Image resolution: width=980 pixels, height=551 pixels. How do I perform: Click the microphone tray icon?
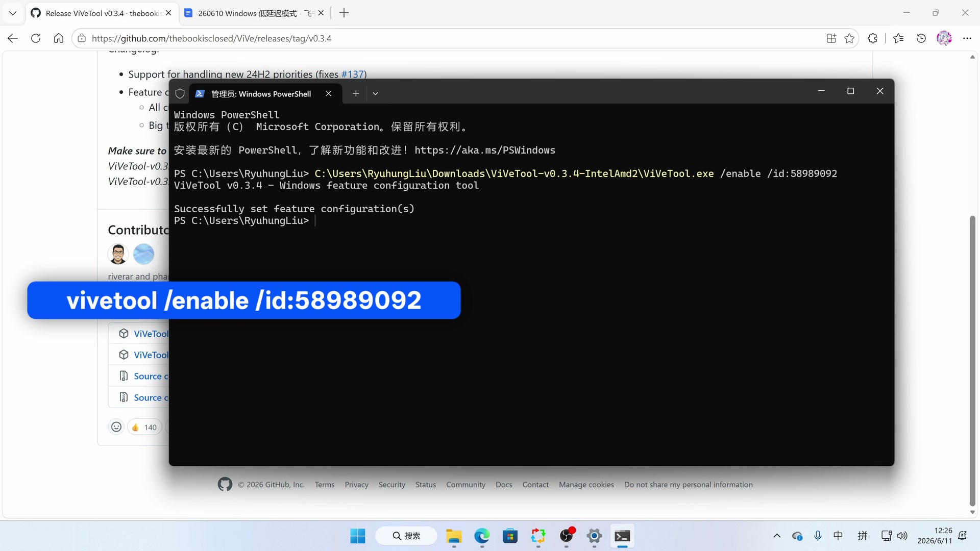(x=818, y=536)
